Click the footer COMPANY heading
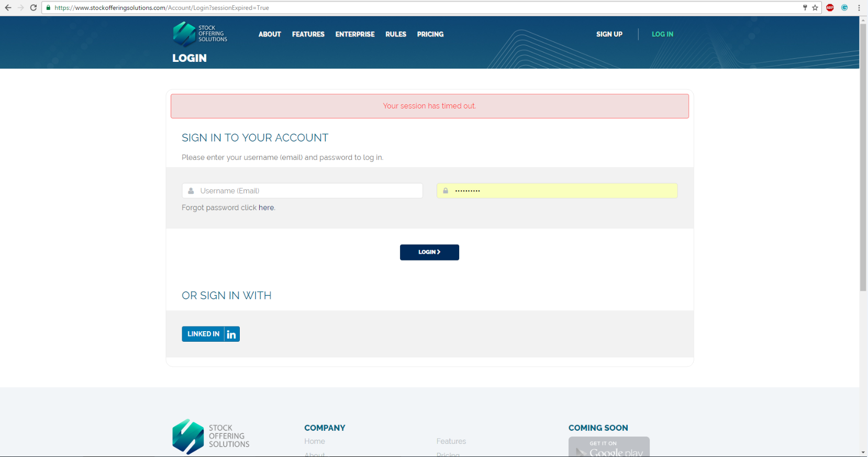 click(325, 428)
